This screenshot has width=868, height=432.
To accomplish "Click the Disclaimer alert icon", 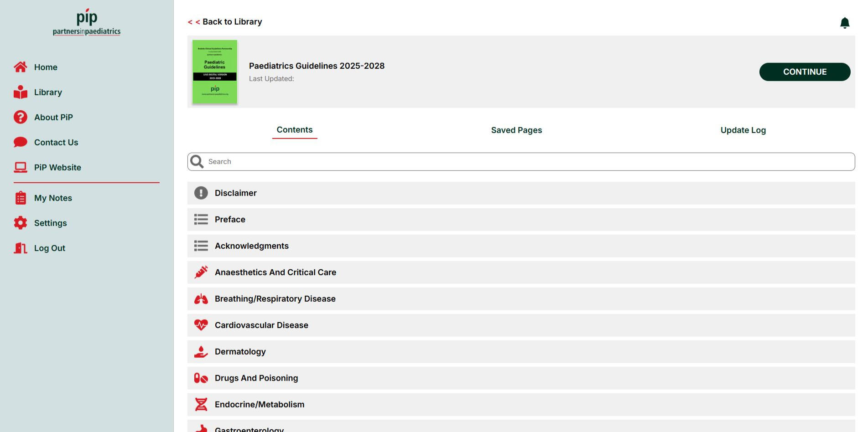I will point(201,193).
